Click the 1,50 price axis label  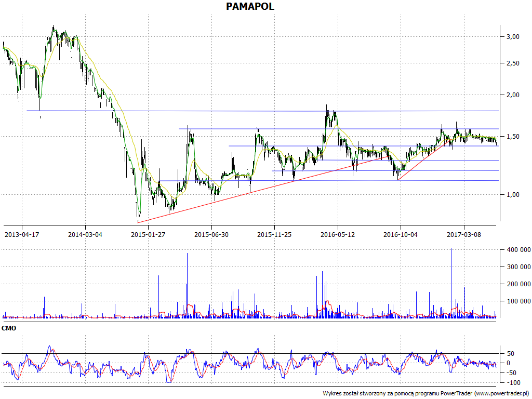point(513,137)
